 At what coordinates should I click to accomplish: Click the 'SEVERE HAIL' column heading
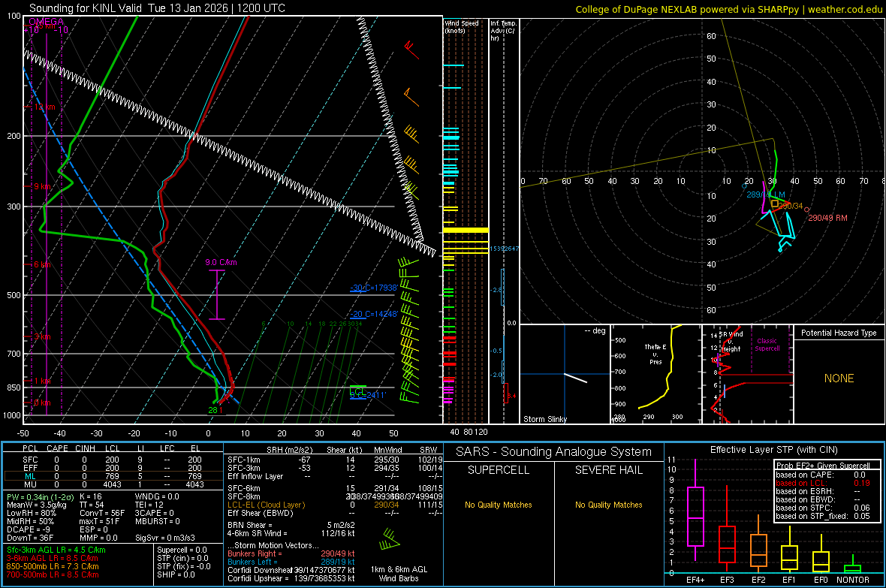point(608,470)
